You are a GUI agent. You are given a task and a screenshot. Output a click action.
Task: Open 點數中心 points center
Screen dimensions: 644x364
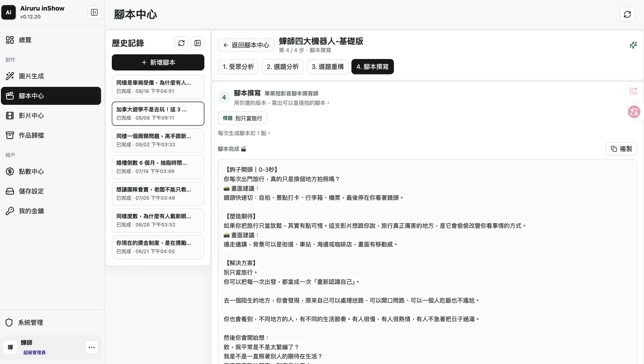point(51,171)
